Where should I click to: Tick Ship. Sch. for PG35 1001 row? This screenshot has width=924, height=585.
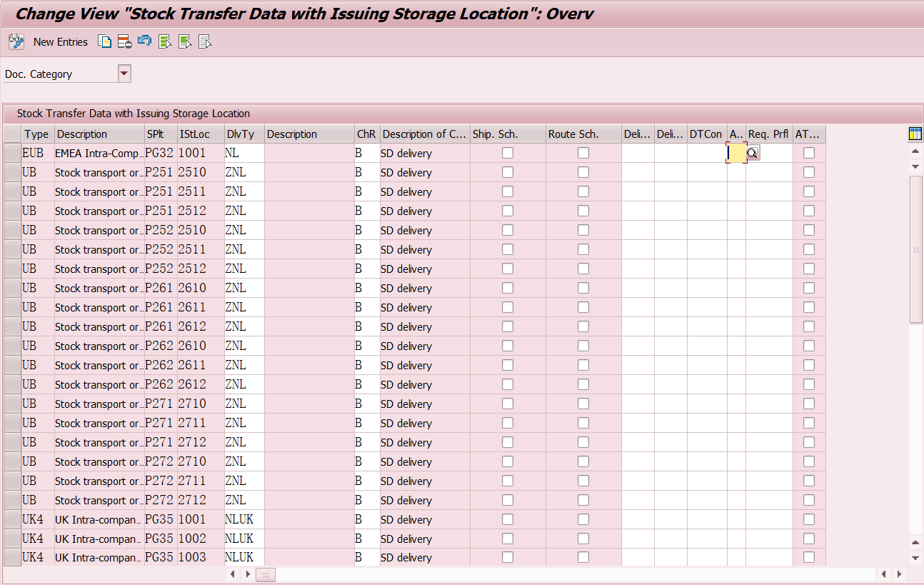[x=508, y=519]
